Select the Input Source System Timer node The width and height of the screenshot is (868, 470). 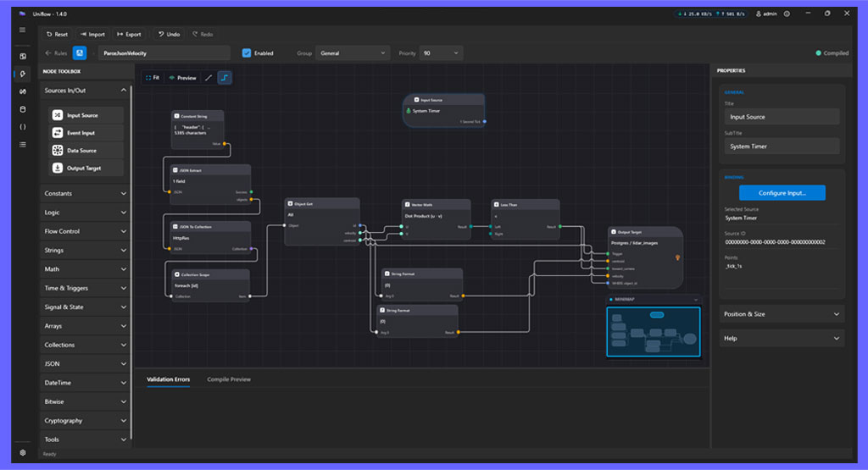click(444, 111)
